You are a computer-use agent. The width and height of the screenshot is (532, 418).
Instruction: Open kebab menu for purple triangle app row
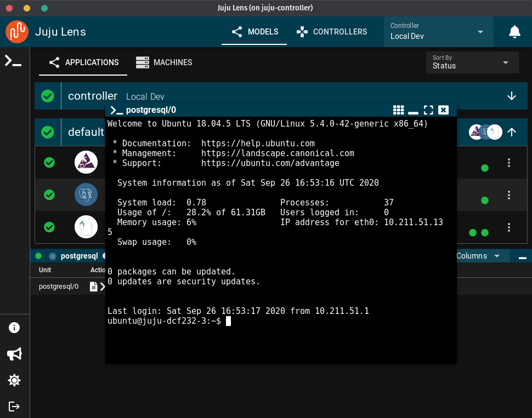point(508,163)
